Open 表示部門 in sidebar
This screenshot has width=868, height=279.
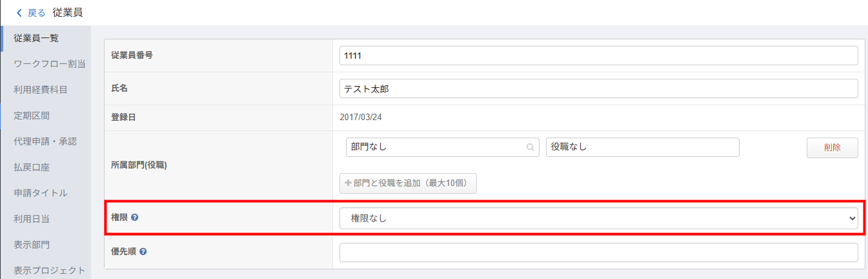point(32,245)
